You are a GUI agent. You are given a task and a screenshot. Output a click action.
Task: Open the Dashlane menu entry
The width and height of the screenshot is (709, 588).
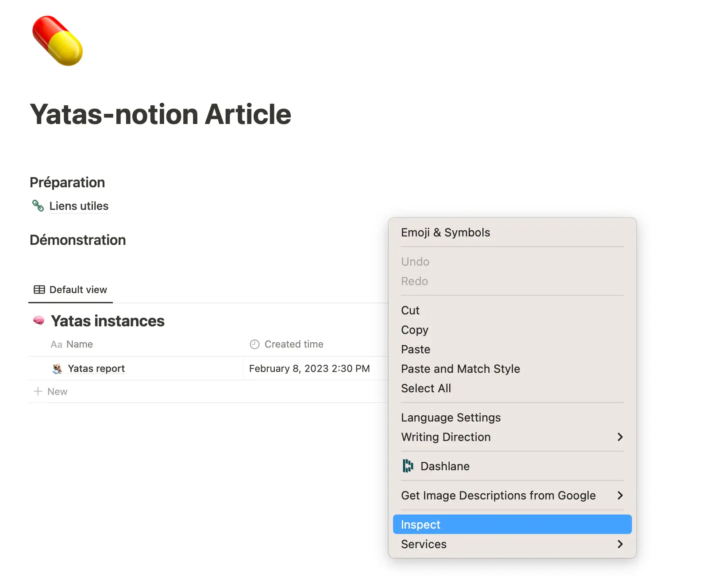point(512,466)
